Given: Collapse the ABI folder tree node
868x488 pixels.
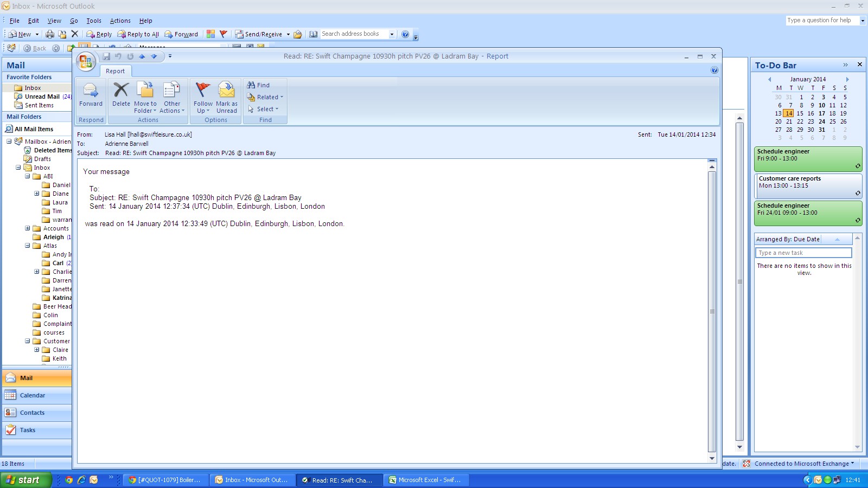Looking at the screenshot, I should [28, 176].
